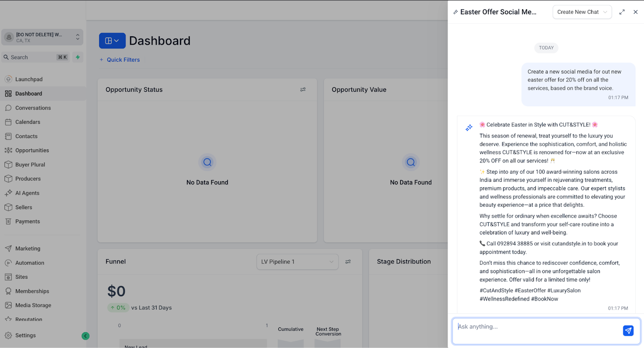Open the Calendars page
The width and height of the screenshot is (644, 348).
28,122
